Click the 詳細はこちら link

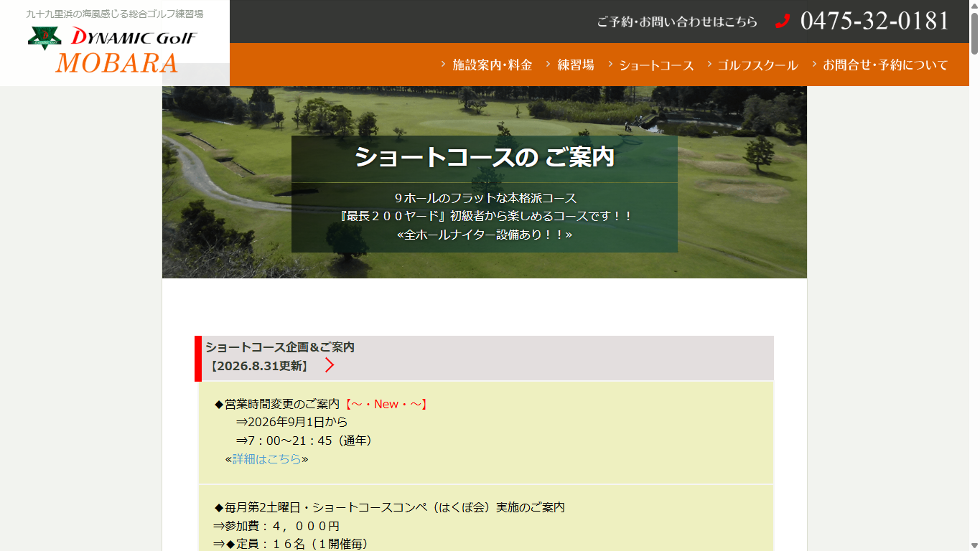coord(267,458)
